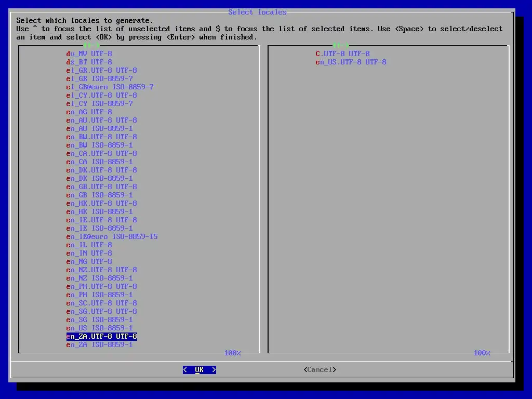Select en_IE@euro ISO-8859-15 entry
532x399 pixels.
pyautogui.click(x=112, y=236)
